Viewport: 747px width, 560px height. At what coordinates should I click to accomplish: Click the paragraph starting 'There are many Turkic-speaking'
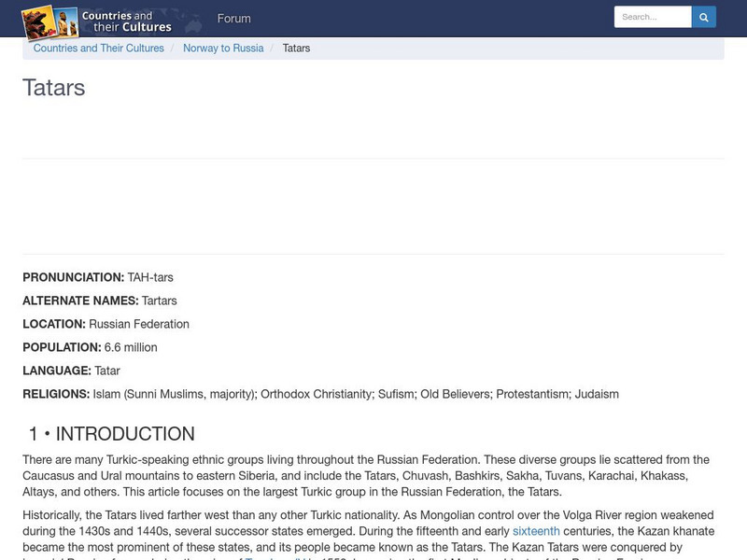366,476
